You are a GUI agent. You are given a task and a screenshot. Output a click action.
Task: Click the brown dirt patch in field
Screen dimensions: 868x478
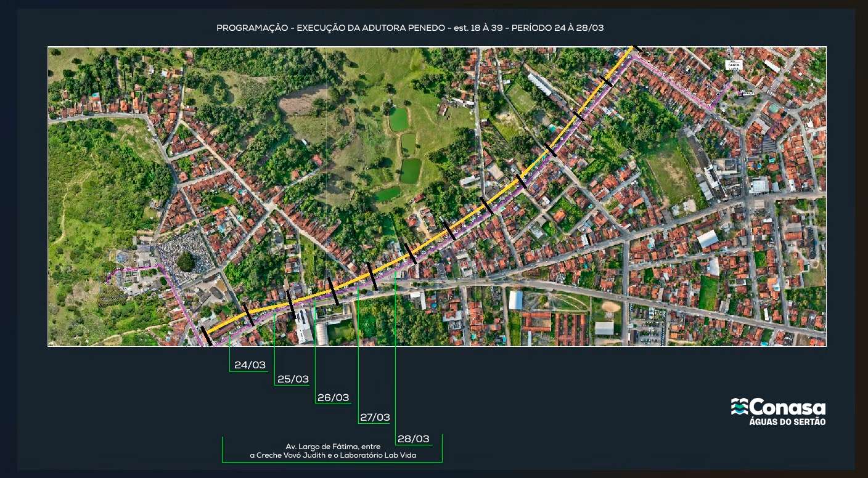[x=302, y=100]
